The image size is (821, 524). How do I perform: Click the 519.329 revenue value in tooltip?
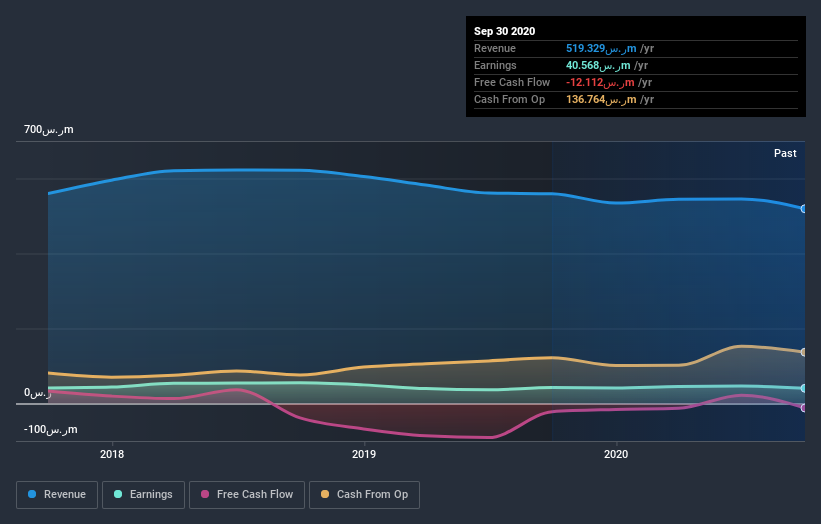(x=601, y=49)
